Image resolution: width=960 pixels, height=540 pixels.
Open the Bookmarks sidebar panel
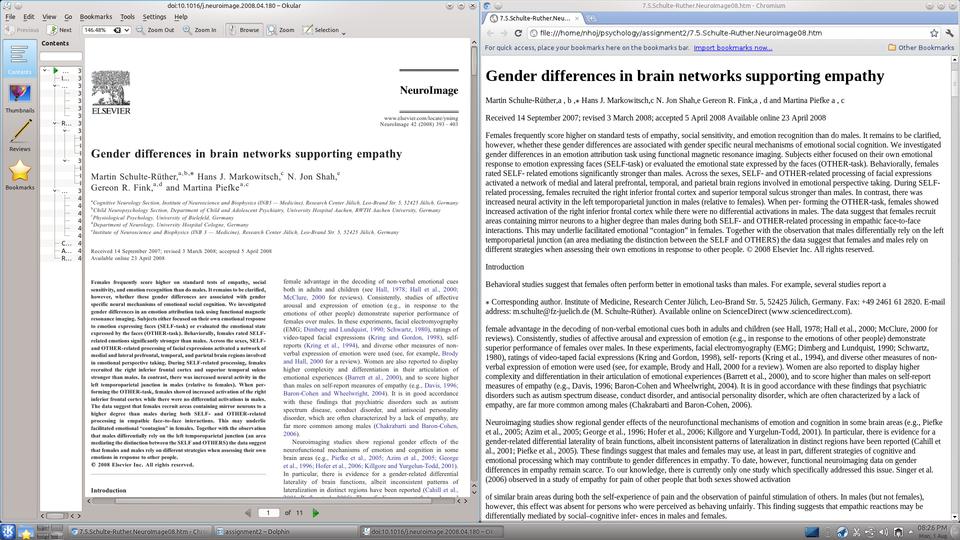click(x=19, y=175)
